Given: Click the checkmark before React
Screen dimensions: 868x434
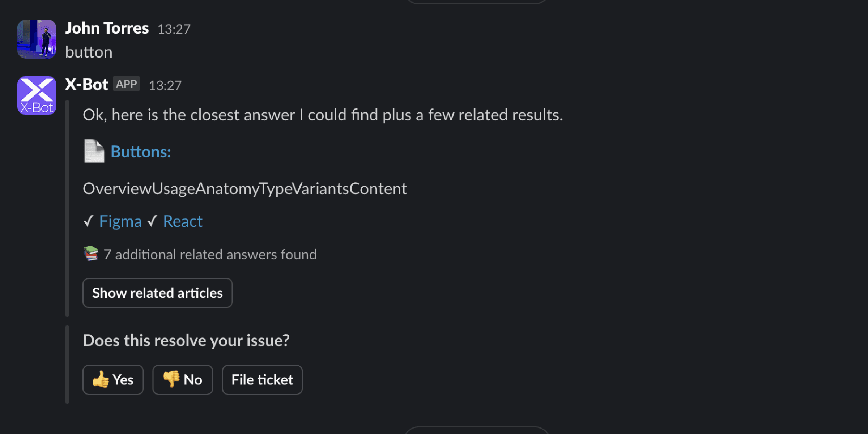Looking at the screenshot, I should pyautogui.click(x=152, y=221).
